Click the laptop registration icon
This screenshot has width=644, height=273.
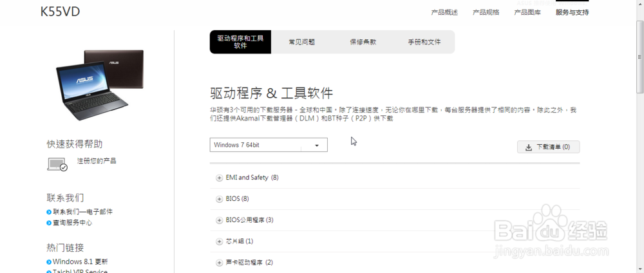(x=57, y=164)
